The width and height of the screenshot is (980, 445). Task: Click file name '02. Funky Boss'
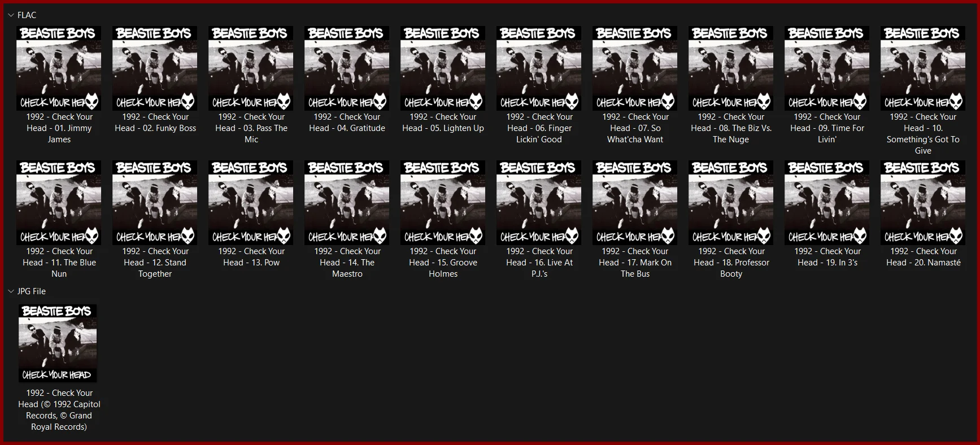point(155,123)
